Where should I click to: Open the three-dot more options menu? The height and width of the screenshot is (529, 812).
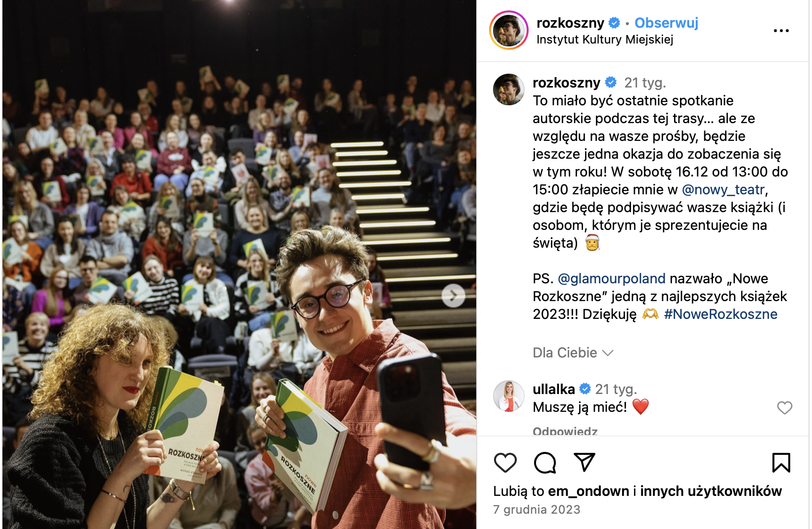[x=781, y=31]
